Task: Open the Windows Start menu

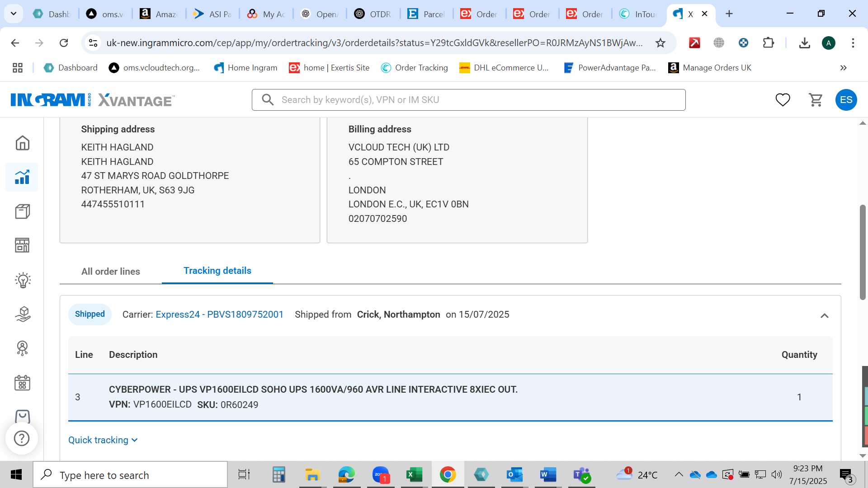Action: coord(16,475)
